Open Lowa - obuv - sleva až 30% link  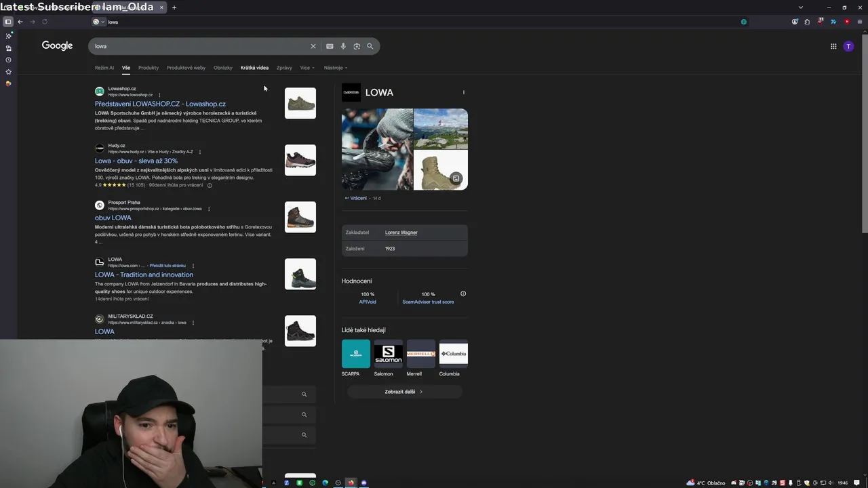[136, 161]
